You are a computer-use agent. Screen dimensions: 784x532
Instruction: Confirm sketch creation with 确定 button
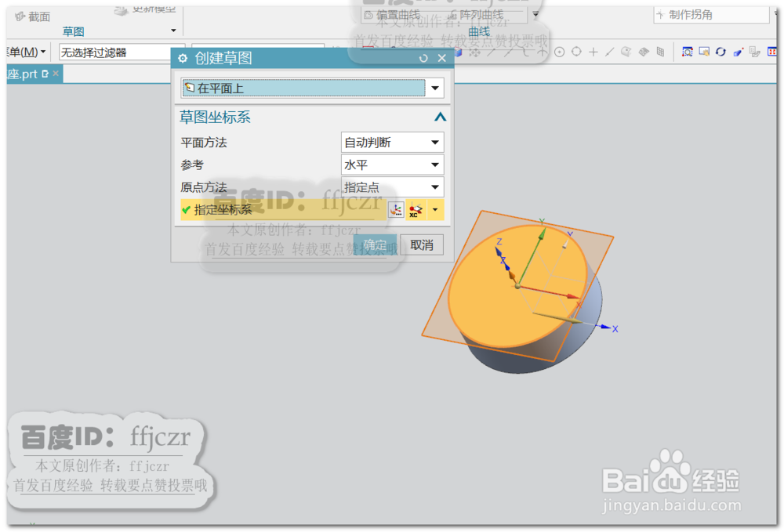click(375, 244)
